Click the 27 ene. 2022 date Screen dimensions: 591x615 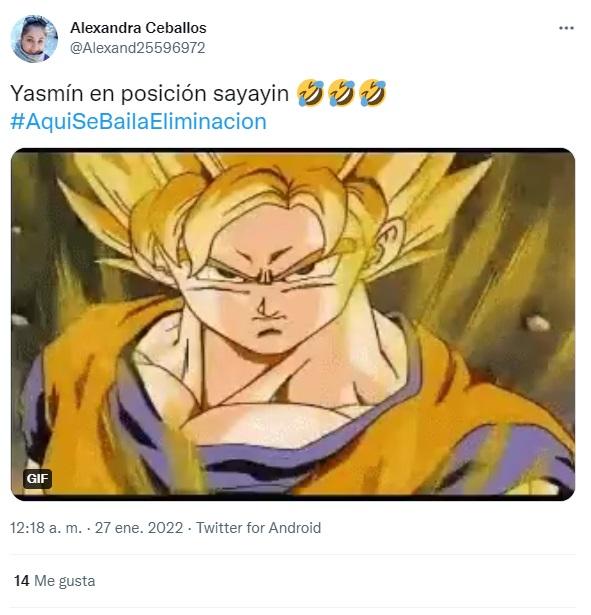coord(139,528)
